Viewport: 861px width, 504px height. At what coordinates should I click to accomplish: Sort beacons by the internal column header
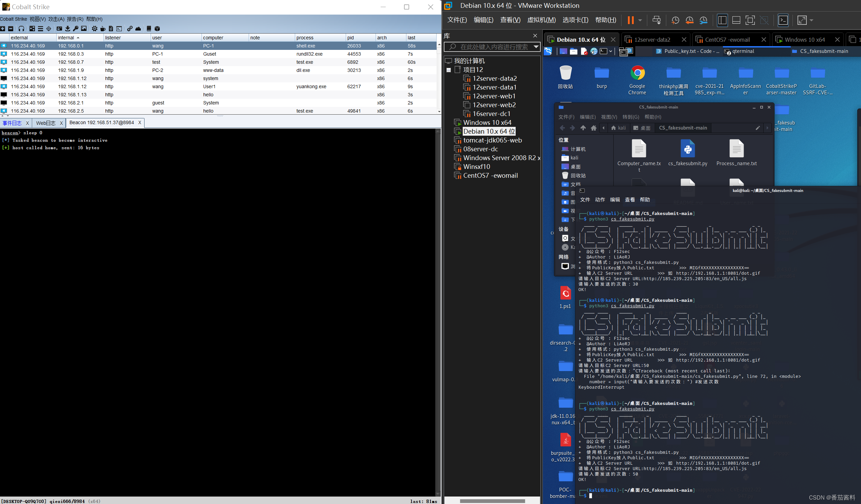80,38
